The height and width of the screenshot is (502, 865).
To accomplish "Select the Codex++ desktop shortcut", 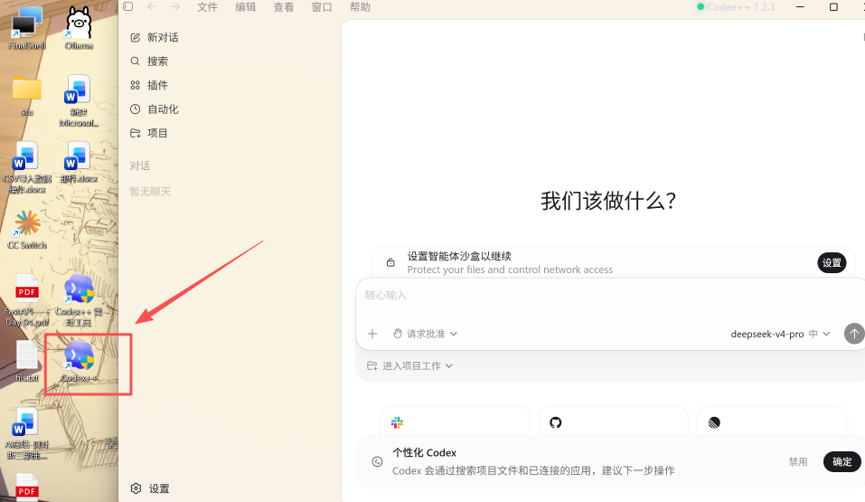I will 79,361.
